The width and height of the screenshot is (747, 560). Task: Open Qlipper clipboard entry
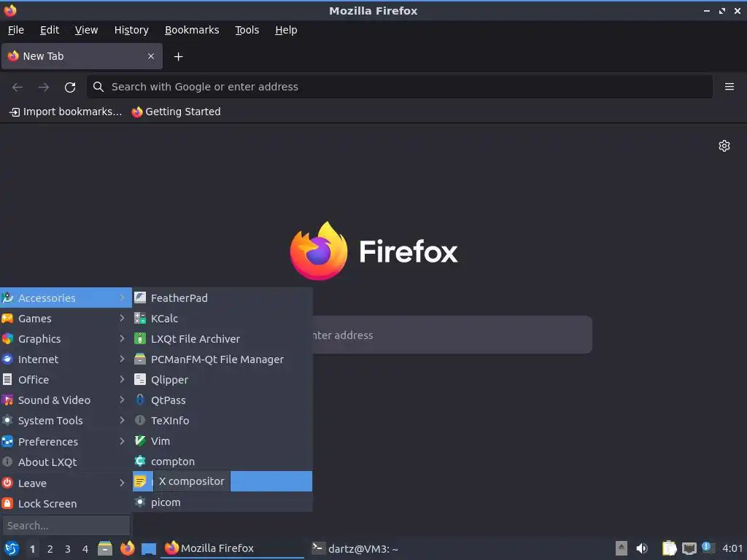pyautogui.click(x=222, y=380)
